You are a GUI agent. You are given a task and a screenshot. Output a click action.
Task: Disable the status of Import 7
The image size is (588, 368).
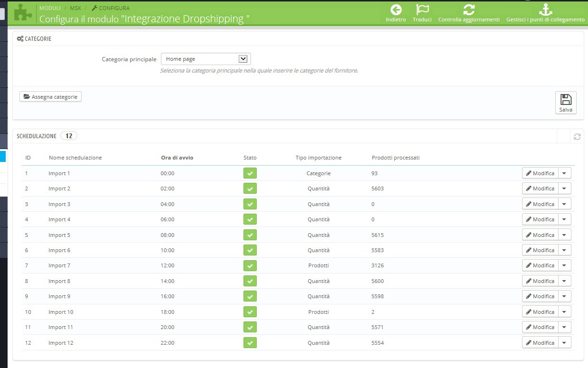pyautogui.click(x=250, y=265)
